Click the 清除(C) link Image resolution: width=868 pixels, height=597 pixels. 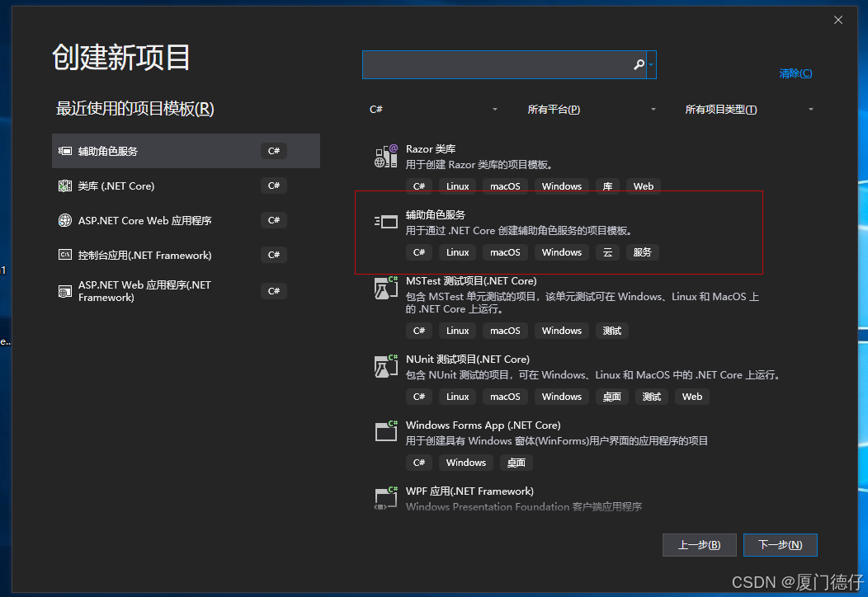coord(795,73)
